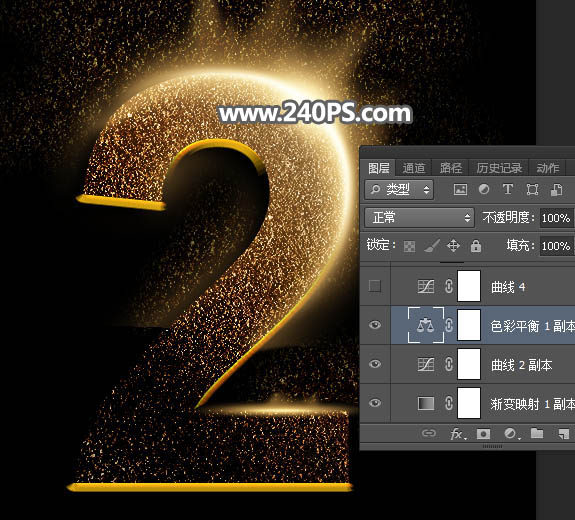Viewport: 575px width, 520px height.
Task: Click the 曲线 4 curves adjustment icon
Action: pyautogui.click(x=426, y=286)
